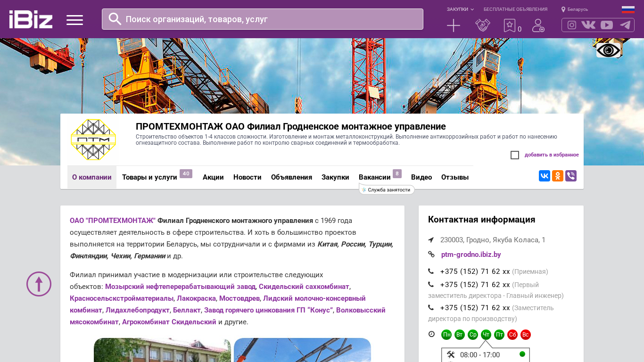Image resolution: width=644 pixels, height=362 pixels.
Task: Reveal the Заместитель директора по производству phone
Action: pos(475,308)
